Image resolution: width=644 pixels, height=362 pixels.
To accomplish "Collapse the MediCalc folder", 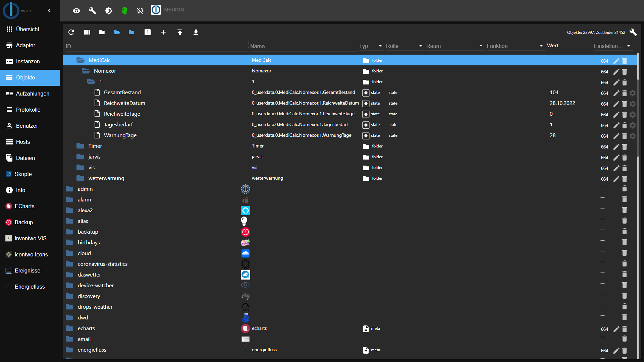I will 80,60.
